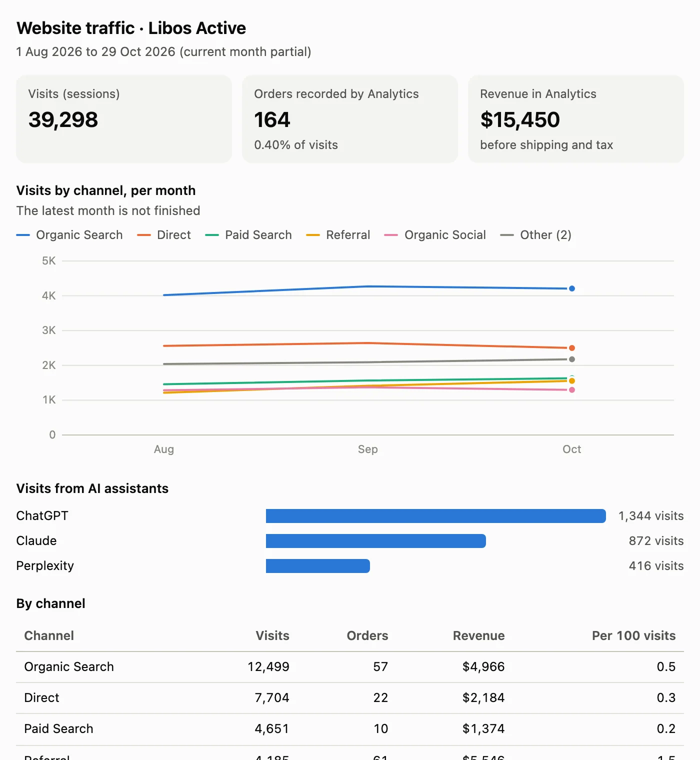Click the '416 visits' value
The height and width of the screenshot is (760, 700).
point(656,566)
